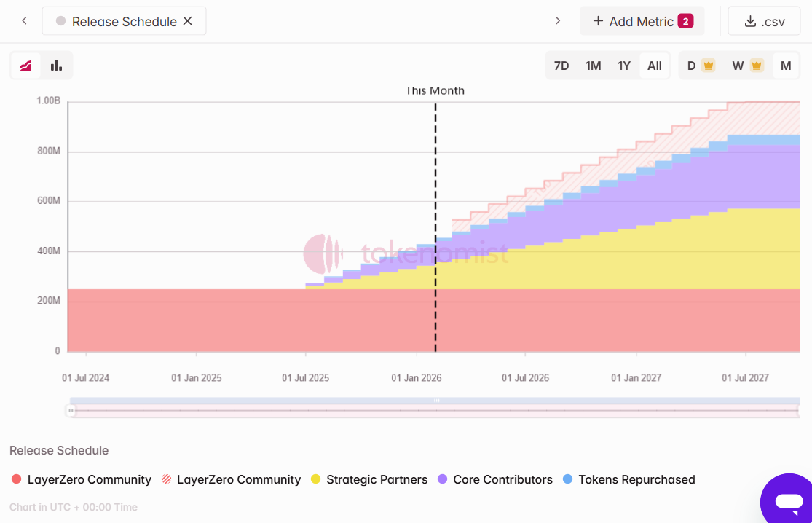Toggle Strategic Partners legend swatch
The image size is (812, 523).
(316, 479)
